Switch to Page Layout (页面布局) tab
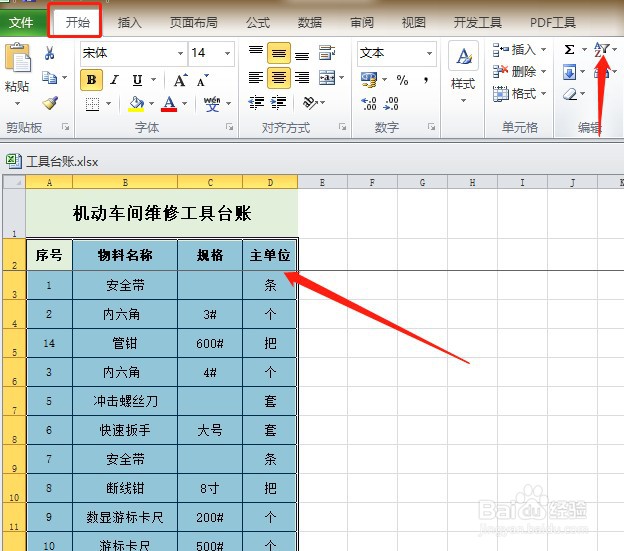The image size is (624, 551). pyautogui.click(x=193, y=23)
